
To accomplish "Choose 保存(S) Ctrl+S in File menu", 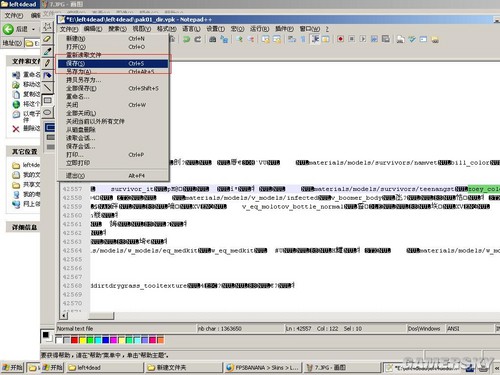I will [x=113, y=63].
